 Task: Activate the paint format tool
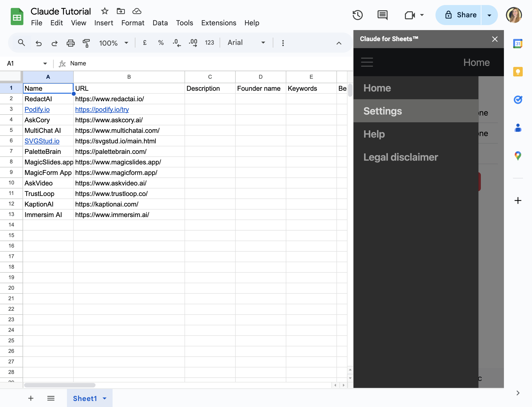click(x=86, y=43)
